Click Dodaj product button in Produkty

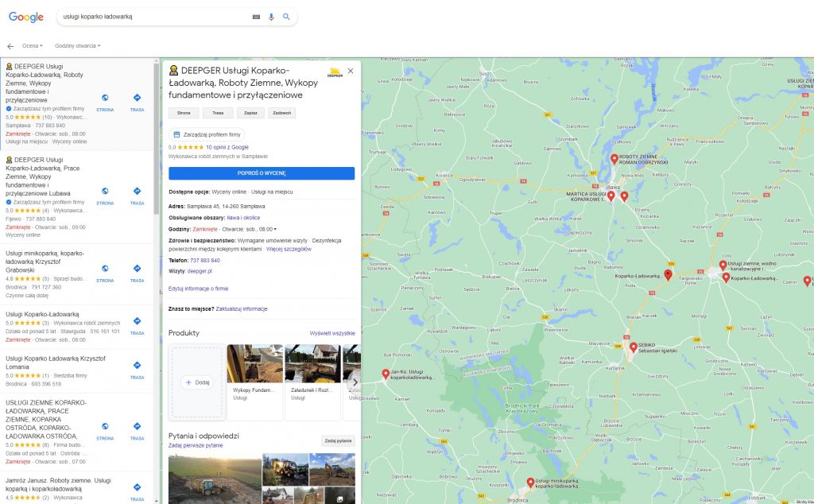(x=197, y=382)
